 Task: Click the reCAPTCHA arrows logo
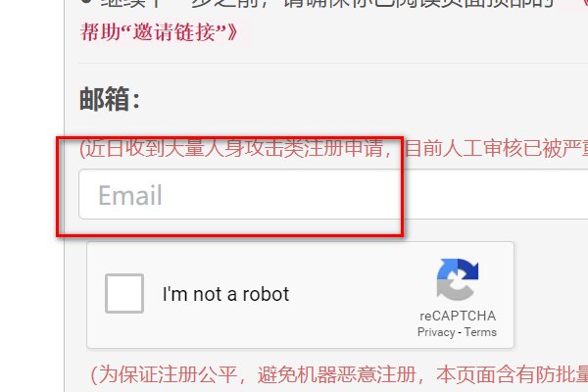point(458,279)
